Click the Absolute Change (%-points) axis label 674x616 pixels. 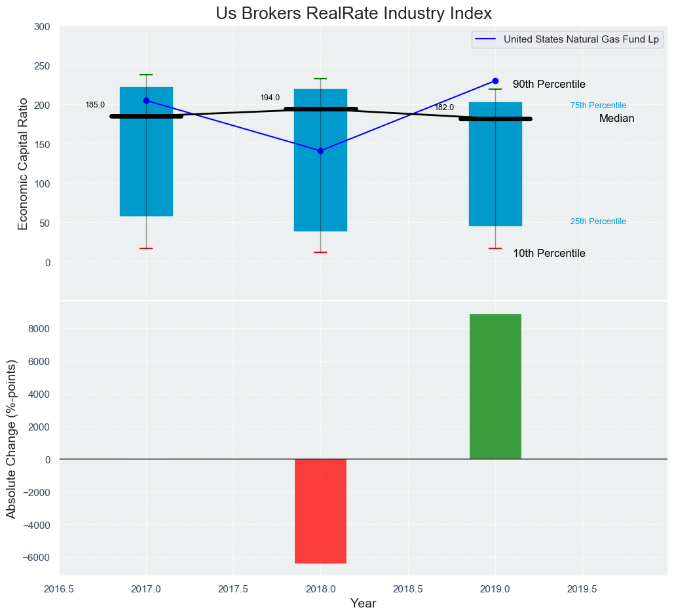click(12, 439)
